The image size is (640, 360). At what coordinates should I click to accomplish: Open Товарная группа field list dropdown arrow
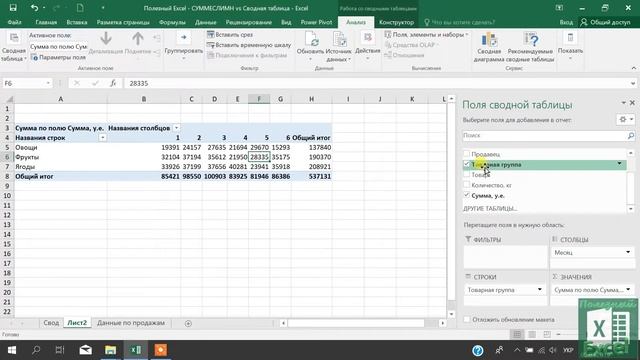click(620, 164)
